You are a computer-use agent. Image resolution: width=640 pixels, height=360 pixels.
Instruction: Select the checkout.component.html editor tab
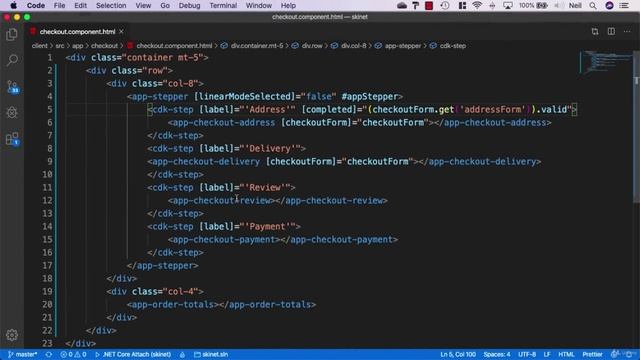coord(77,31)
